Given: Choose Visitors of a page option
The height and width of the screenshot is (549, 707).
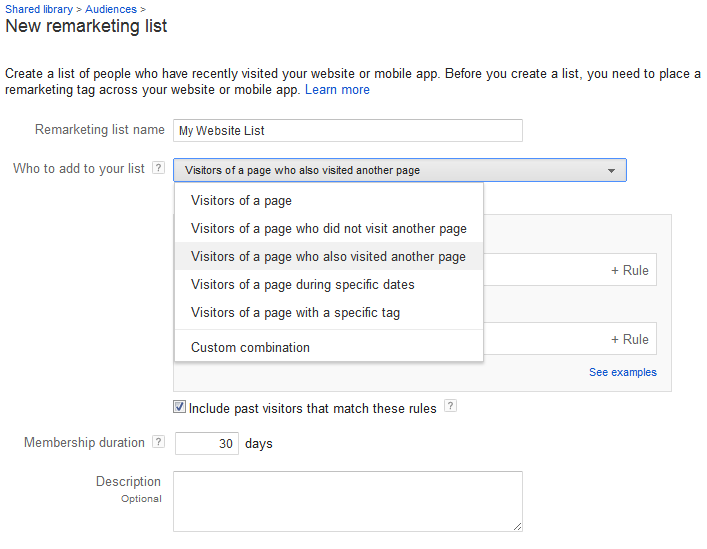Looking at the screenshot, I should click(329, 201).
